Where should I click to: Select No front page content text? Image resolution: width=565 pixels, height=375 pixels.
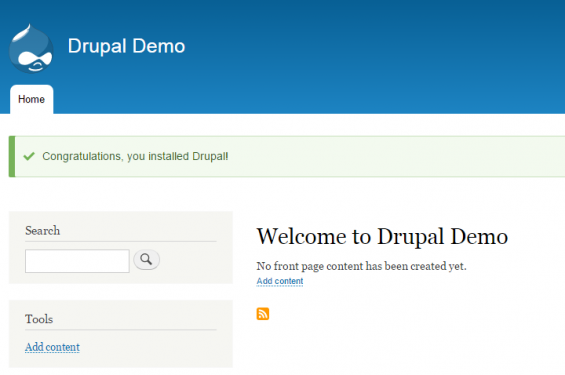point(361,266)
